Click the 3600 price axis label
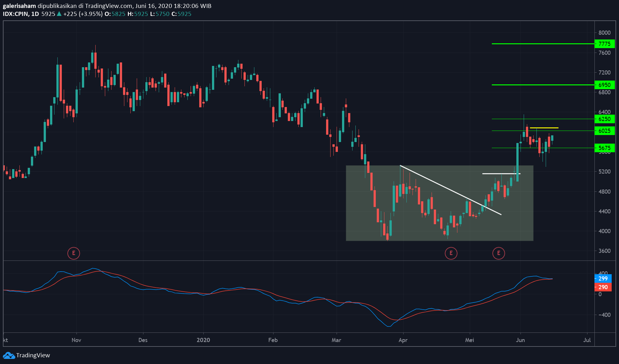Image resolution: width=619 pixels, height=364 pixels. click(604, 251)
